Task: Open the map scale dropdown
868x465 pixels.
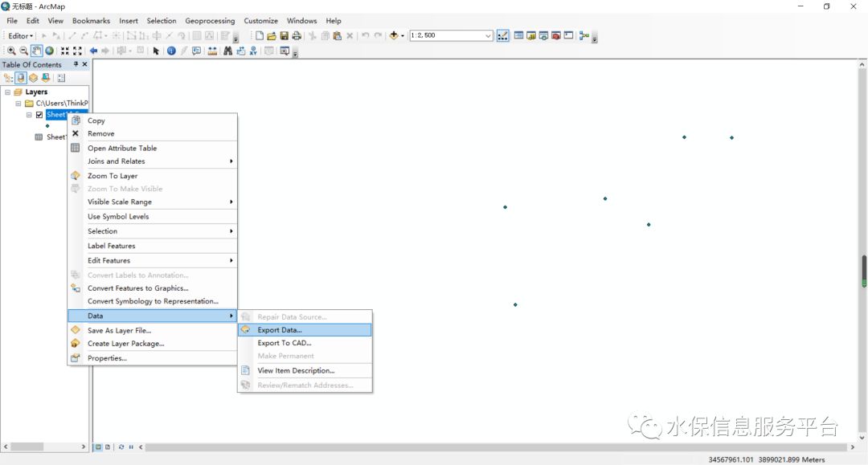Action: [488, 35]
